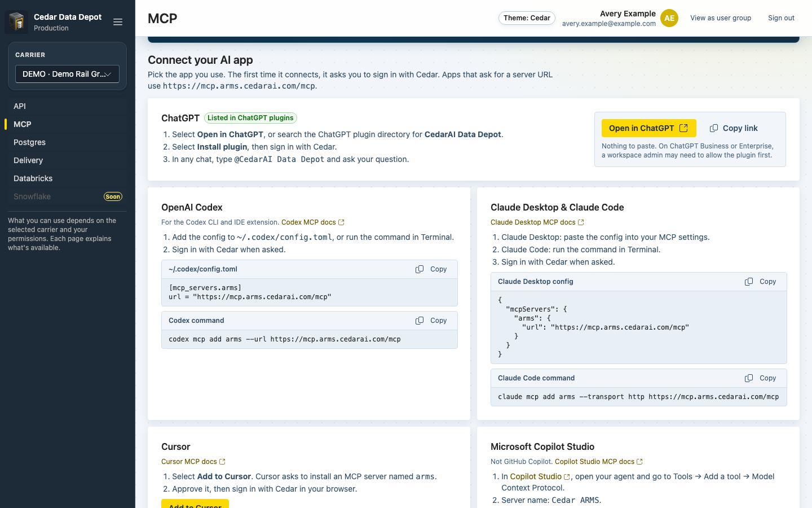Copy the Claude Desktop config
The height and width of the screenshot is (508, 812).
click(761, 282)
